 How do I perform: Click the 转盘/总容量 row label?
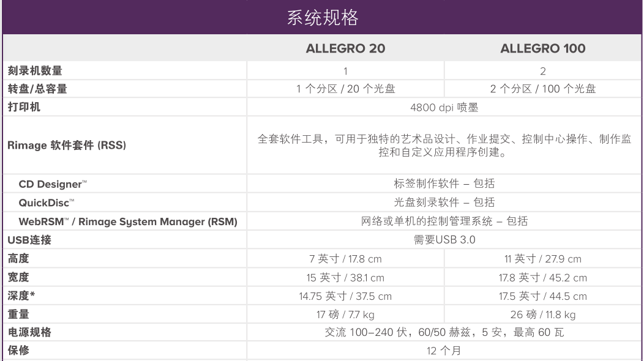37,89
